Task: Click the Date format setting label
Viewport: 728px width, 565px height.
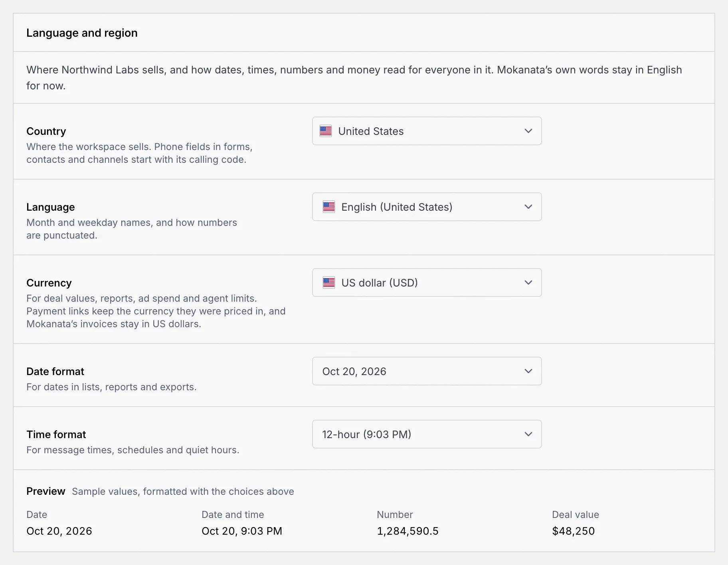Action: [x=55, y=371]
